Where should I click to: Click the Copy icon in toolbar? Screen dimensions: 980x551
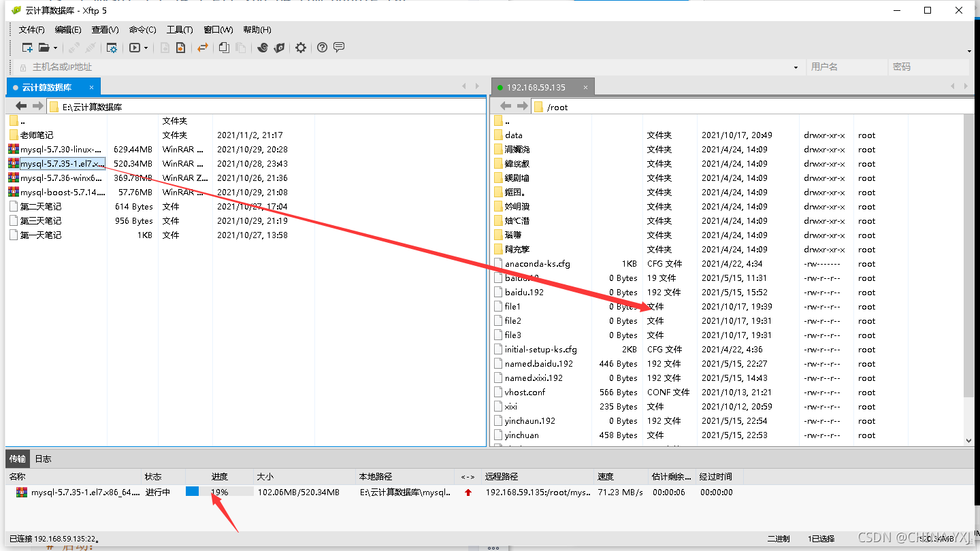(x=224, y=48)
